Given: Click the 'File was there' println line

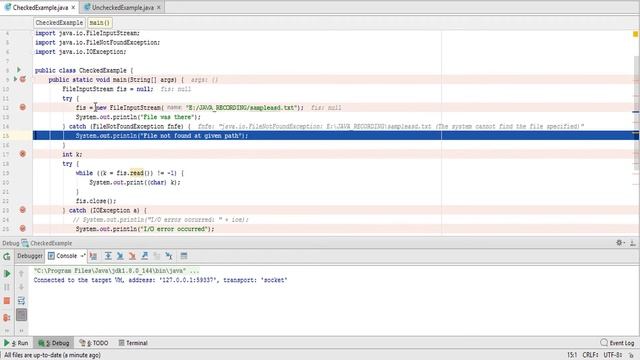Looking at the screenshot, I should point(138,117).
